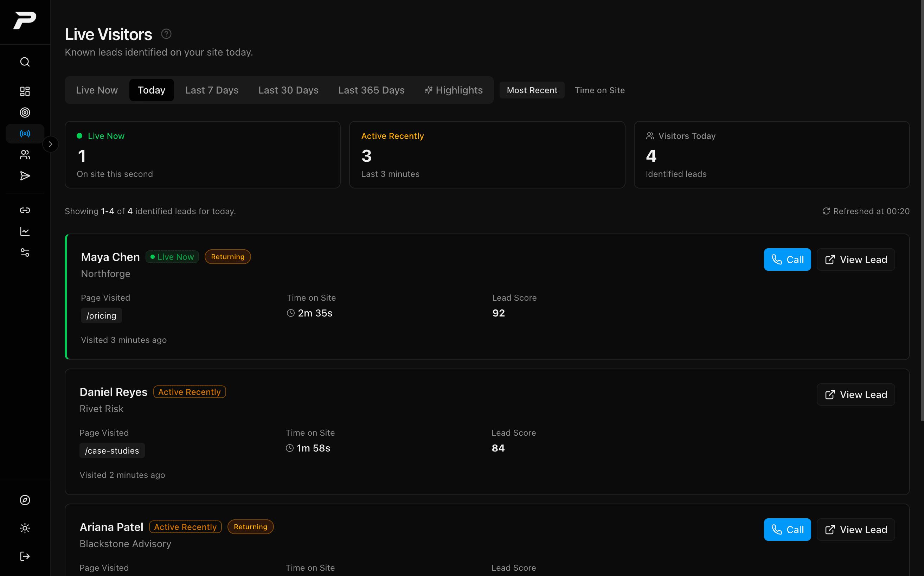Click the Live Now stat card
The height and width of the screenshot is (576, 924).
tap(203, 155)
